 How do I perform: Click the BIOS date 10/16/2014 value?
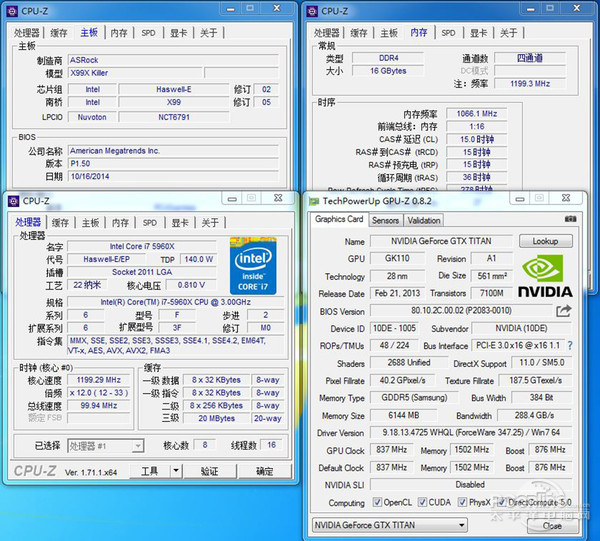[x=173, y=176]
